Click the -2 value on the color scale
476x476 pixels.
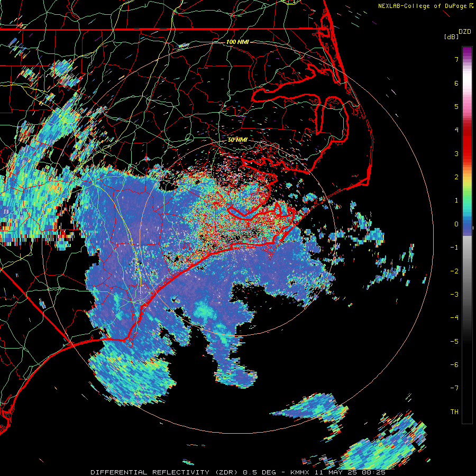[454, 271]
